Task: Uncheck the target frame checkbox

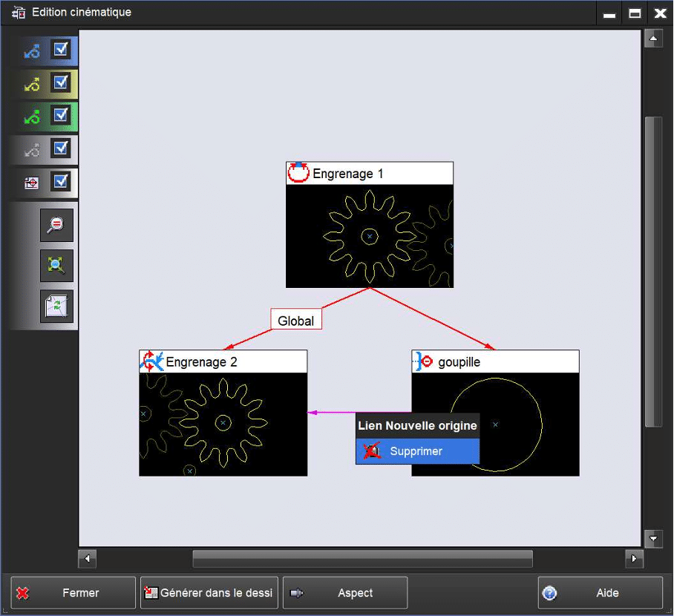Action: coord(61,181)
